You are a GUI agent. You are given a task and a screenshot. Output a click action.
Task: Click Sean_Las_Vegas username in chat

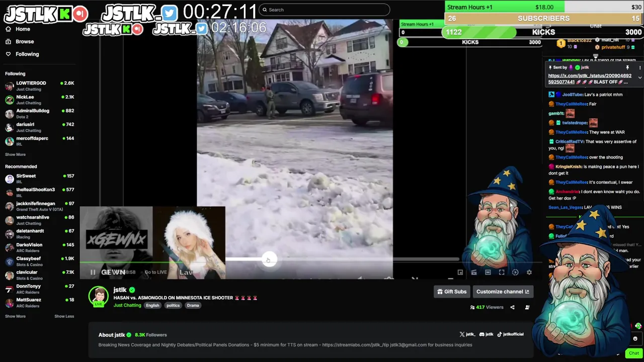click(565, 208)
